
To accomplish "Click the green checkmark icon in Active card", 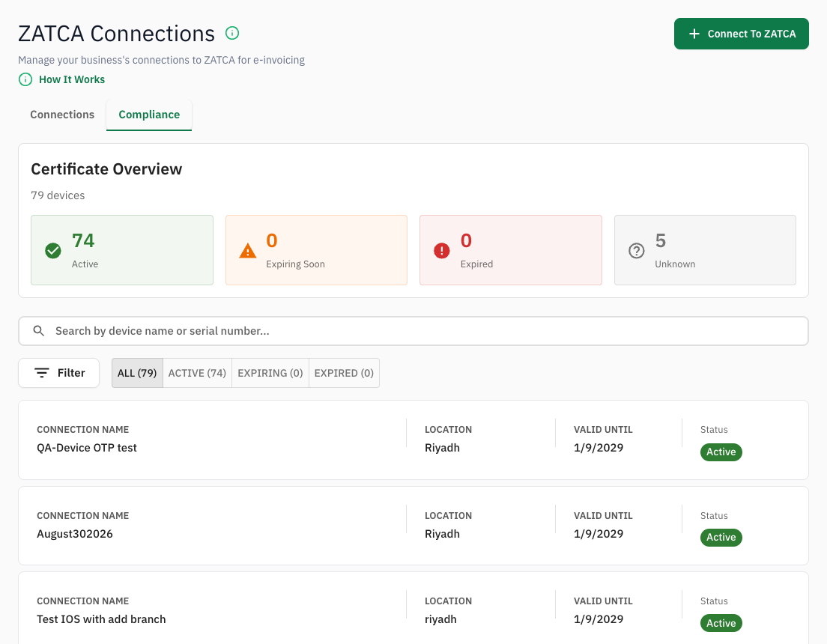I will pyautogui.click(x=52, y=251).
